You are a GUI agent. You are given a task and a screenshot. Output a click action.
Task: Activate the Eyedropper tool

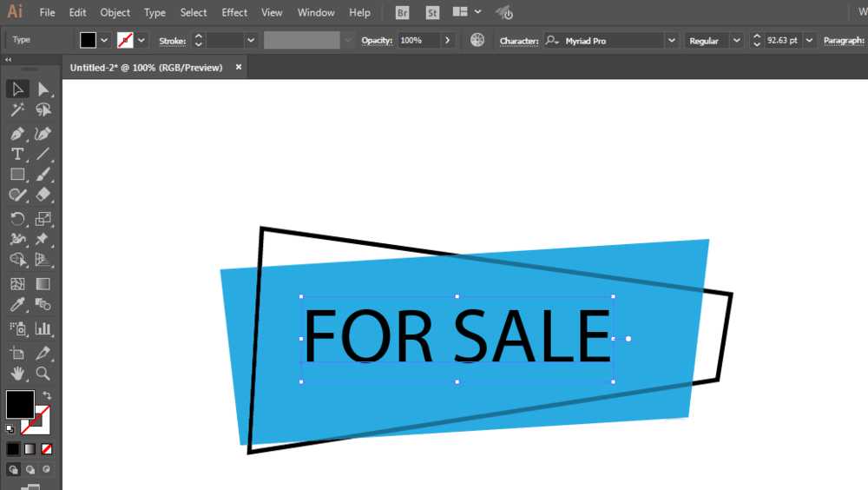17,305
